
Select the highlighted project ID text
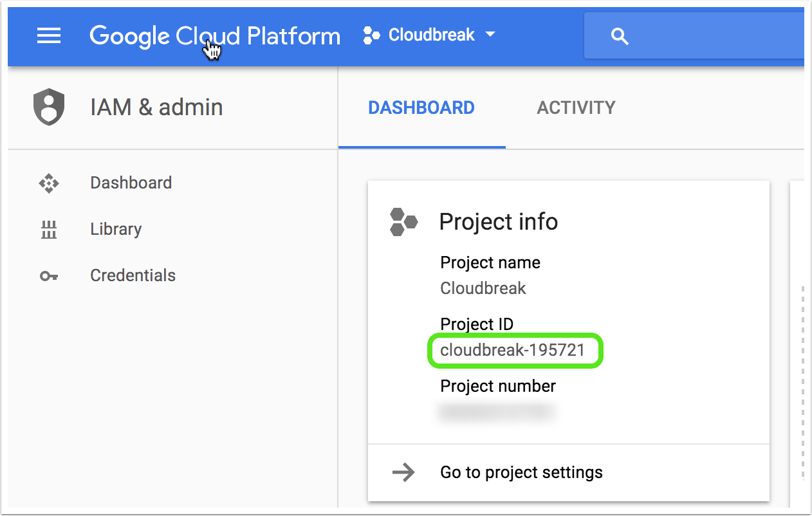(515, 351)
